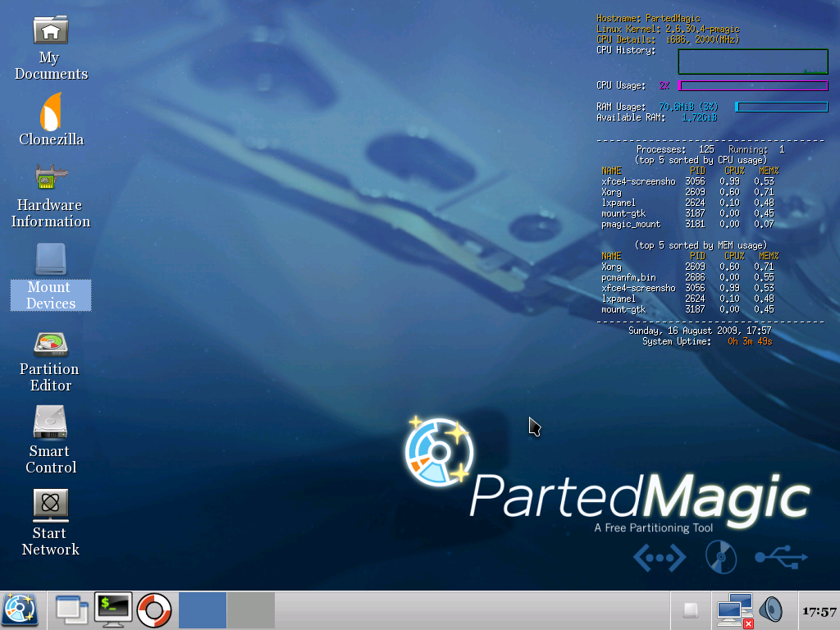This screenshot has width=840, height=630.
Task: Open the Parted Magic start menu
Action: coord(20,610)
